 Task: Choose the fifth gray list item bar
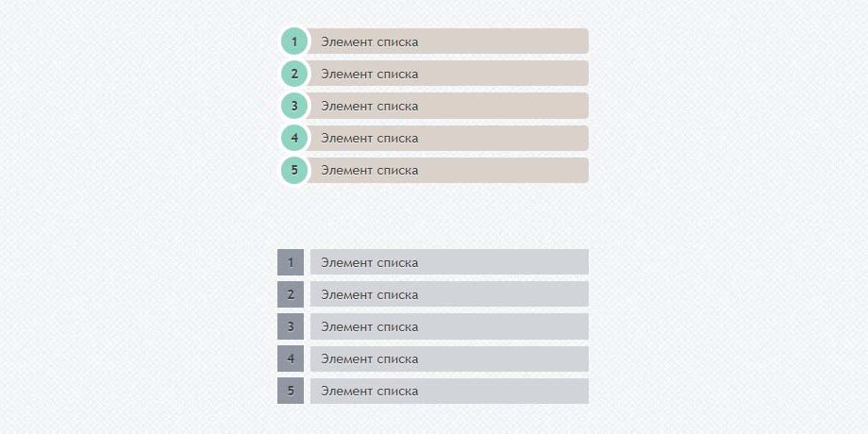point(449,391)
